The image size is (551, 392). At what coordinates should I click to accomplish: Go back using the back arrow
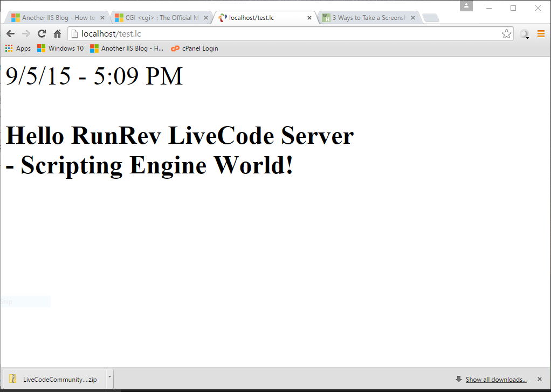point(10,34)
